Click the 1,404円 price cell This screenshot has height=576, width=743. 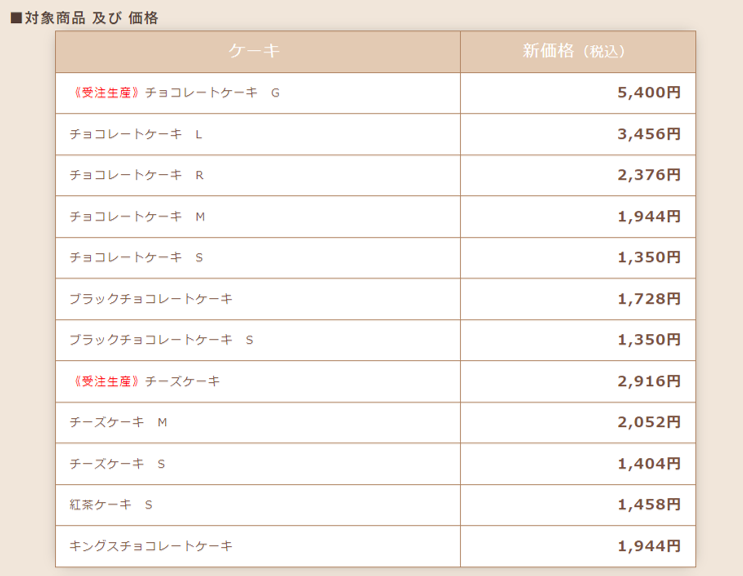tap(648, 464)
